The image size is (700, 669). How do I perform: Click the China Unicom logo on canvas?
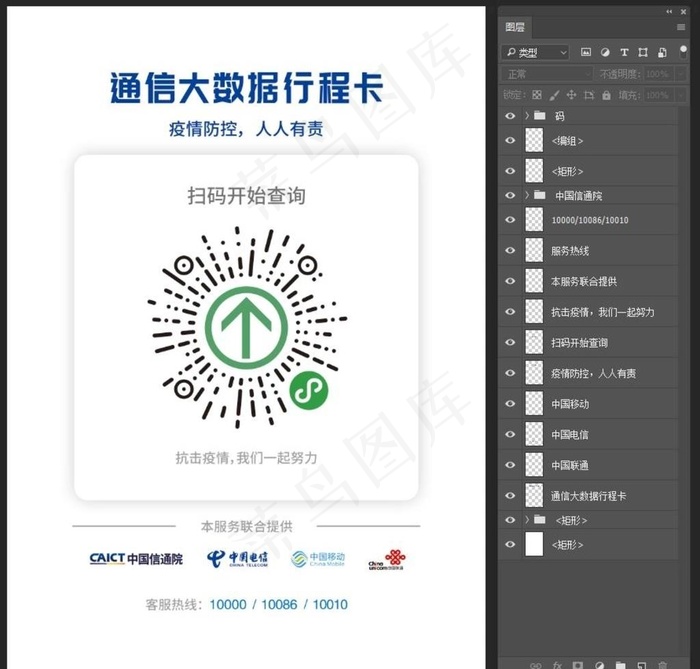(387, 560)
